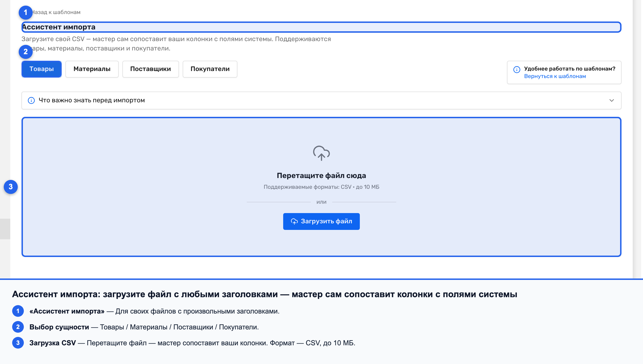The image size is (643, 364).
Task: Click the cloud upload icon in drop zone
Action: 321,153
